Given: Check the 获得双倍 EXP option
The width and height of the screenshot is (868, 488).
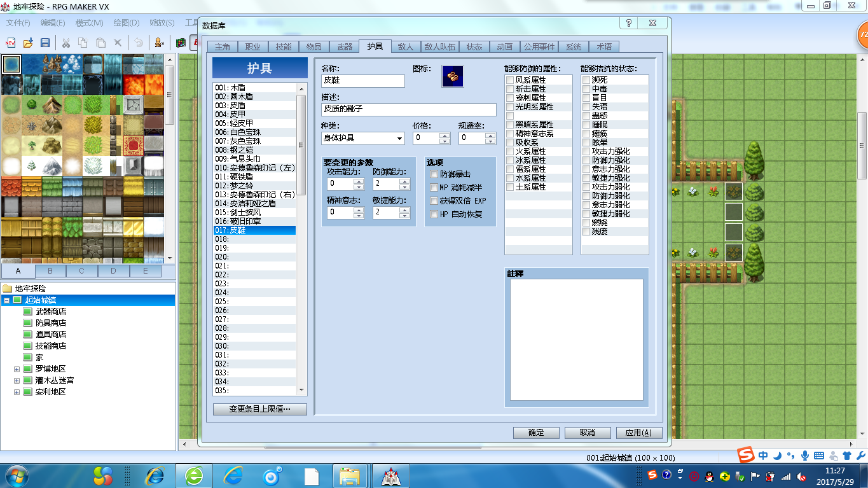Looking at the screenshot, I should click(434, 201).
